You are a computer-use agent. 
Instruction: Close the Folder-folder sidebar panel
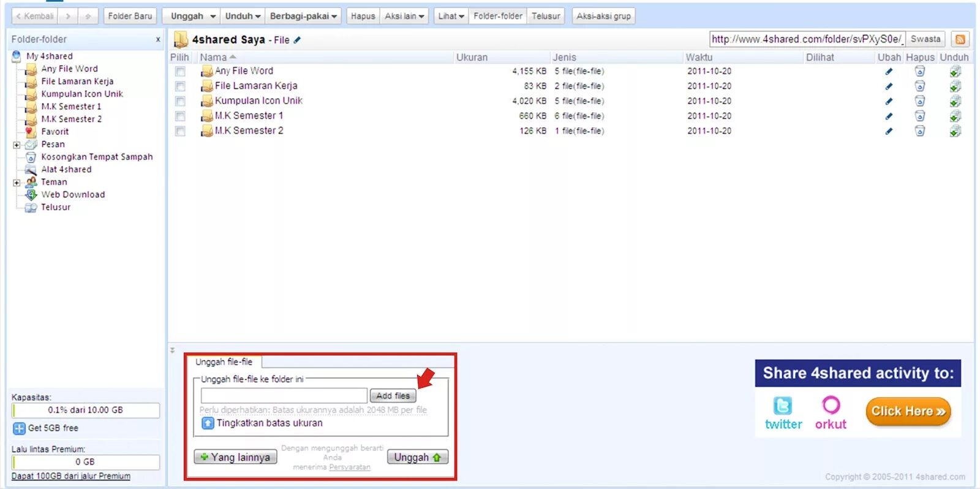(158, 39)
